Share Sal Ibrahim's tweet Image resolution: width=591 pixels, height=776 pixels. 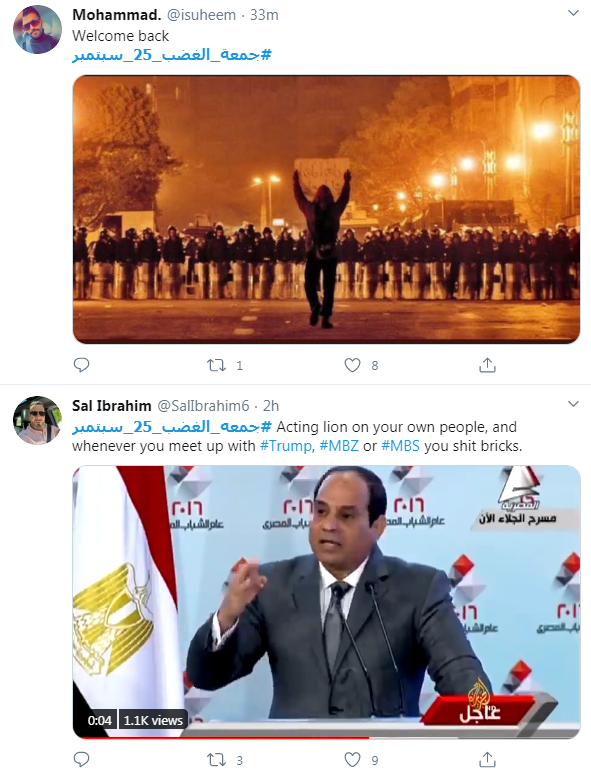click(488, 759)
